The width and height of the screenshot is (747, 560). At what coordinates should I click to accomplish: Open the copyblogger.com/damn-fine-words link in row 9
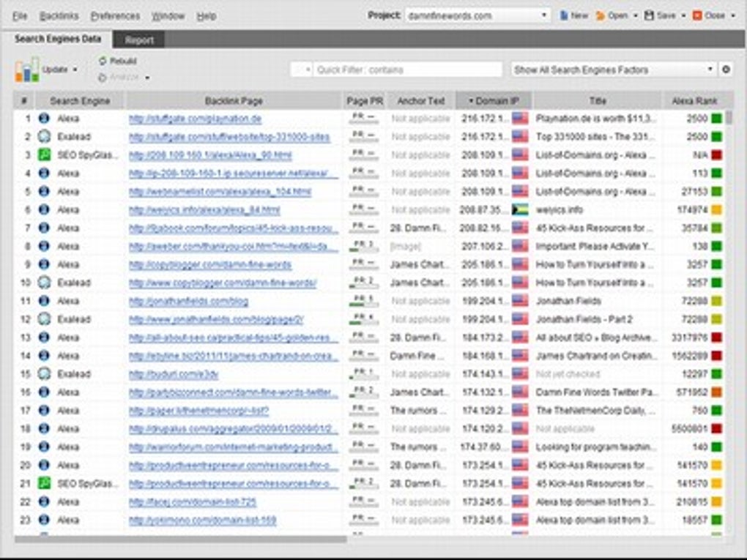pos(210,264)
